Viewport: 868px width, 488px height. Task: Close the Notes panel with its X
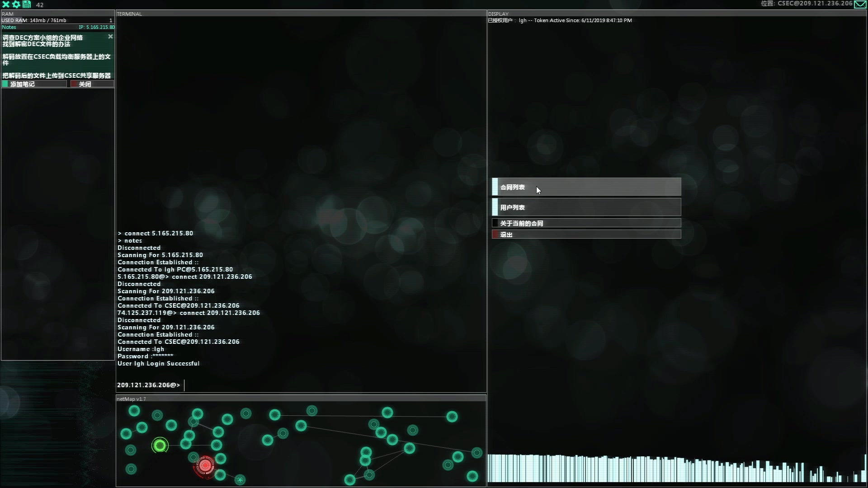click(110, 37)
